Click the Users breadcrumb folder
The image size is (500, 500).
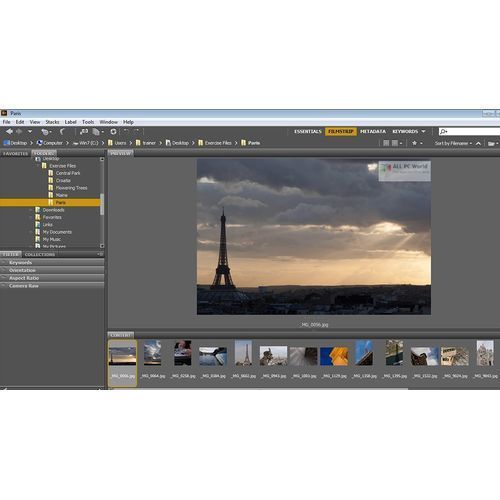click(117, 143)
